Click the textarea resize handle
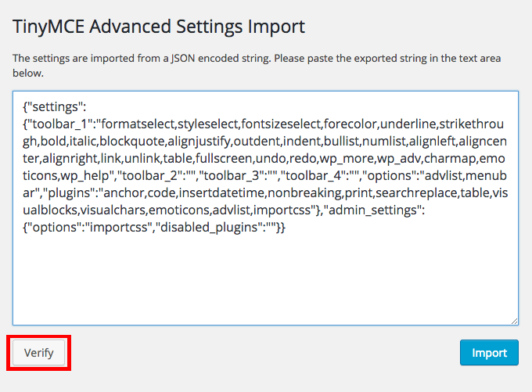Image resolution: width=532 pixels, height=392 pixels. (x=514, y=321)
